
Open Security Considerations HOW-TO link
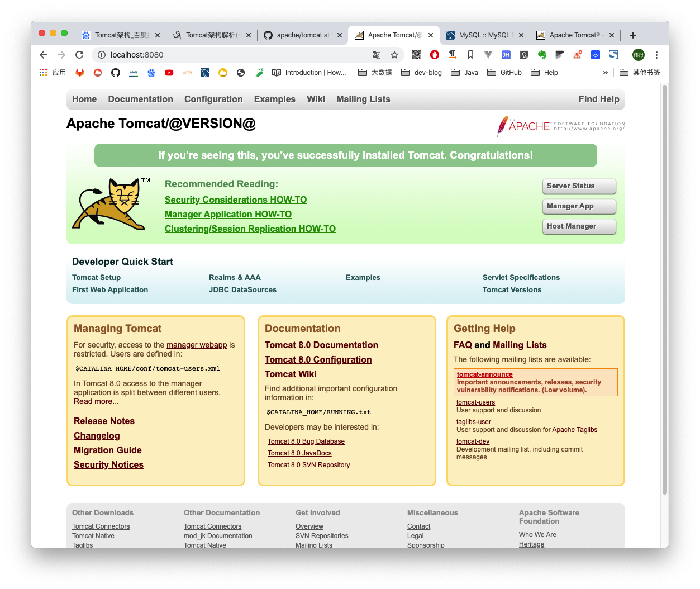point(236,199)
